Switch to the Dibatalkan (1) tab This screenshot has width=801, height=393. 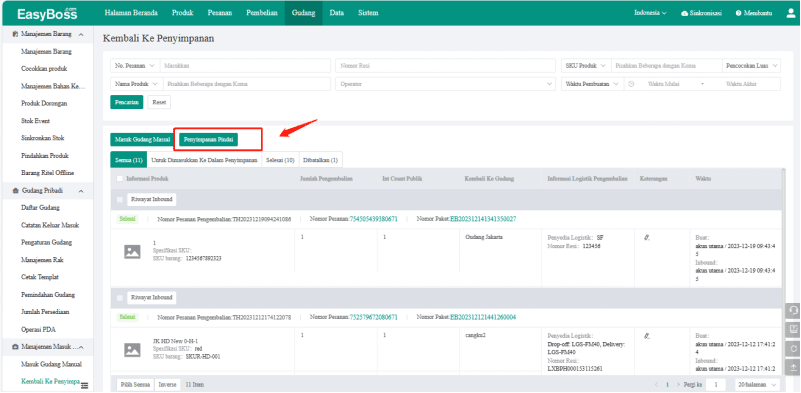point(320,160)
